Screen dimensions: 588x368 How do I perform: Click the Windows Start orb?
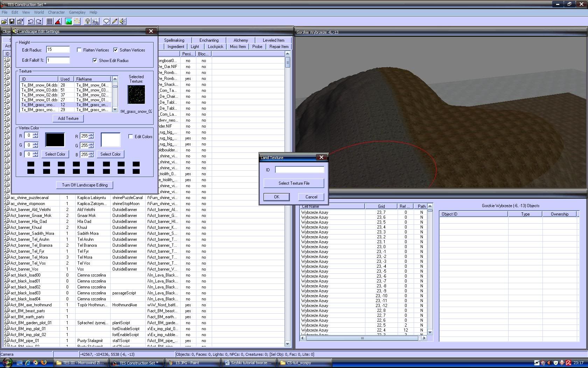(x=7, y=363)
